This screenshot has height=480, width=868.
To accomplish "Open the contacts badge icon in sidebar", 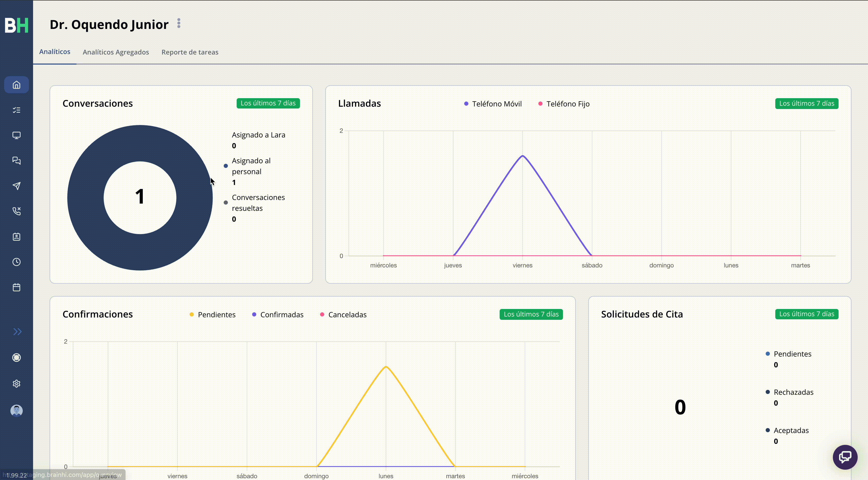I will tap(16, 237).
